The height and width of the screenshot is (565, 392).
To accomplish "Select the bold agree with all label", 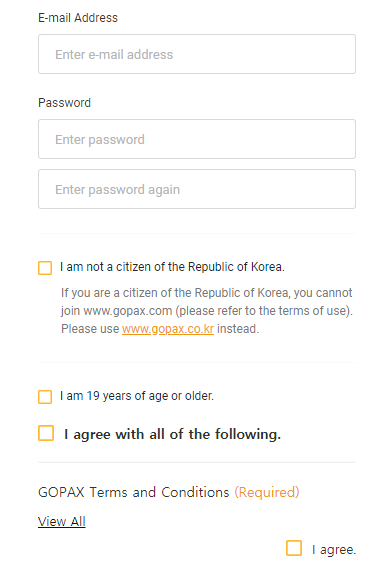I will pos(172,434).
